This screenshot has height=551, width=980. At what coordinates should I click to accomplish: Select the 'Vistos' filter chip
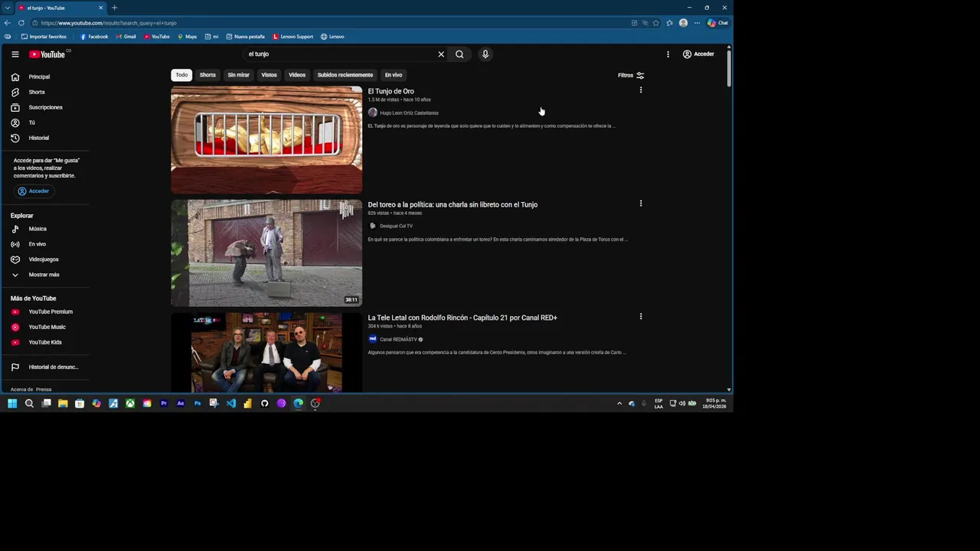point(269,75)
